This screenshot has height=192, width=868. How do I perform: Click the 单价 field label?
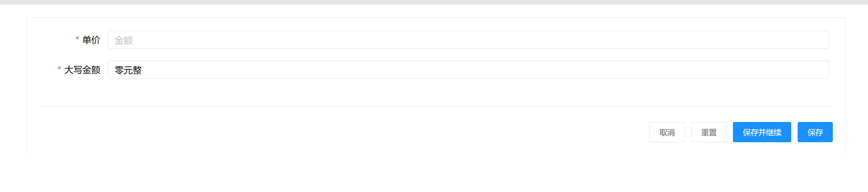pos(91,40)
